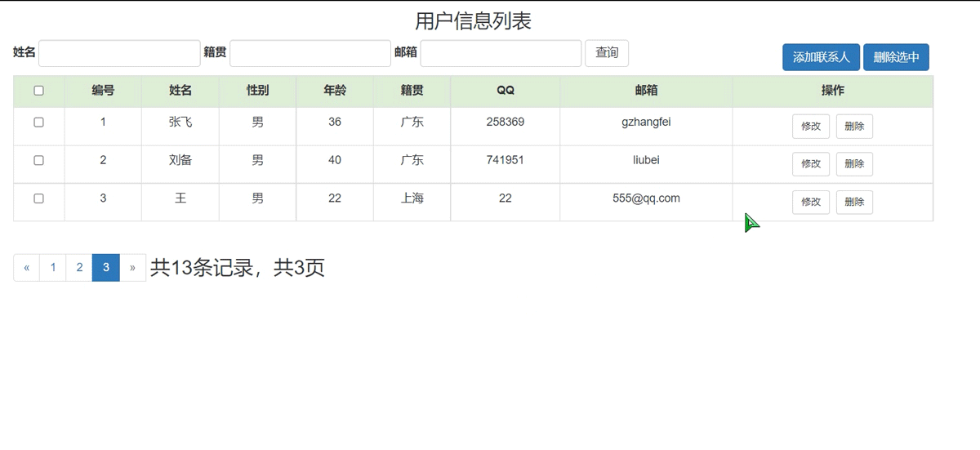Click the 籍贯 search input field
Screen dimensions: 980x450
coord(310,53)
